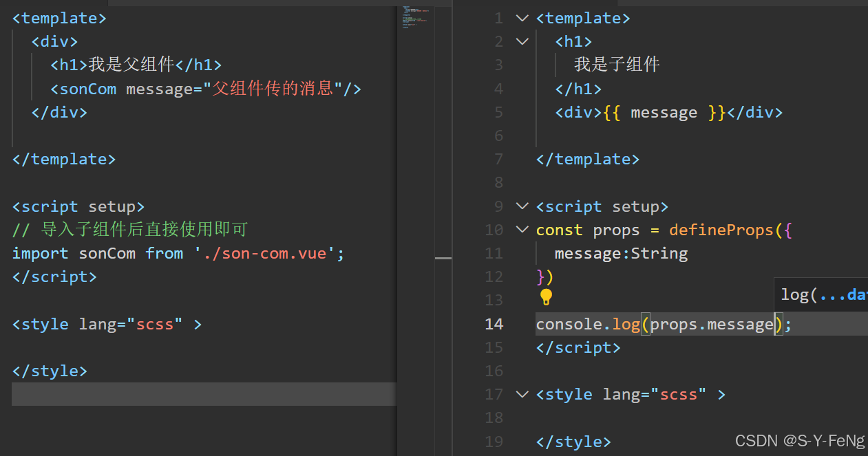868x456 pixels.
Task: Click the '<script setup>' tag in left editor
Action: click(x=78, y=206)
